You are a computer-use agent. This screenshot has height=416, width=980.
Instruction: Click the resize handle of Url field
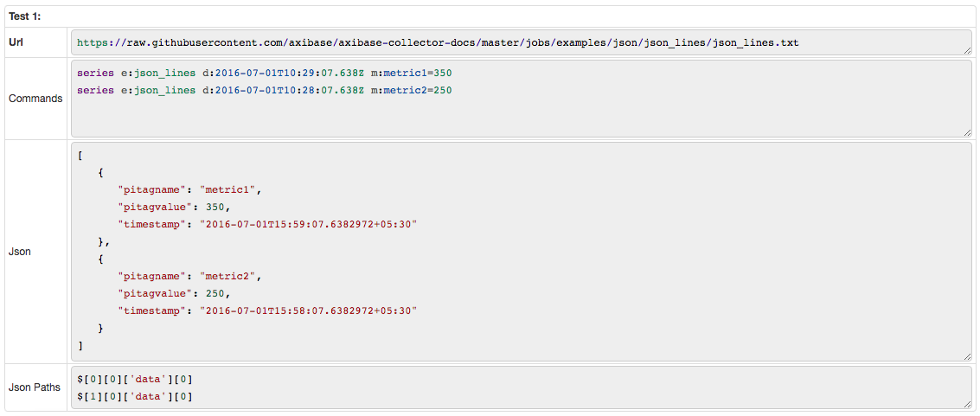[968, 50]
